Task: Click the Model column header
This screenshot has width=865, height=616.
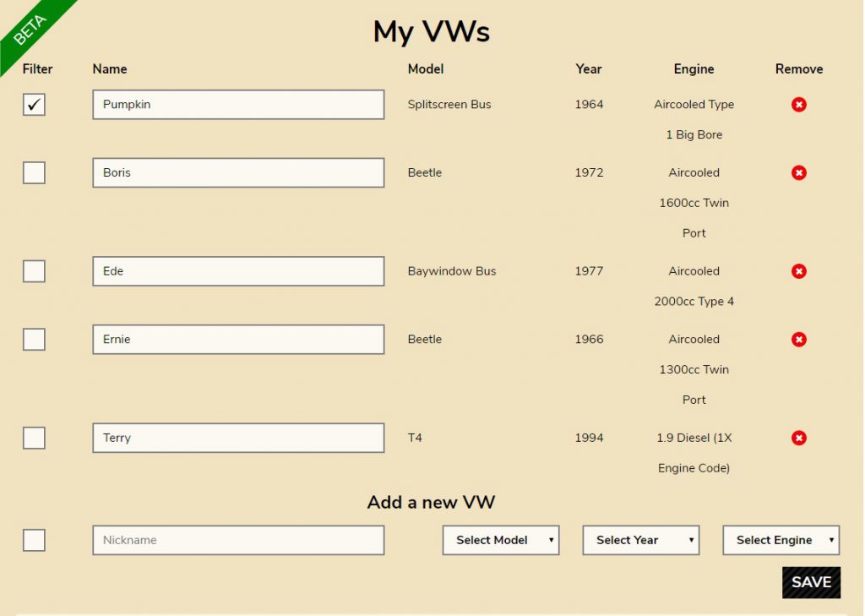Action: tap(426, 69)
